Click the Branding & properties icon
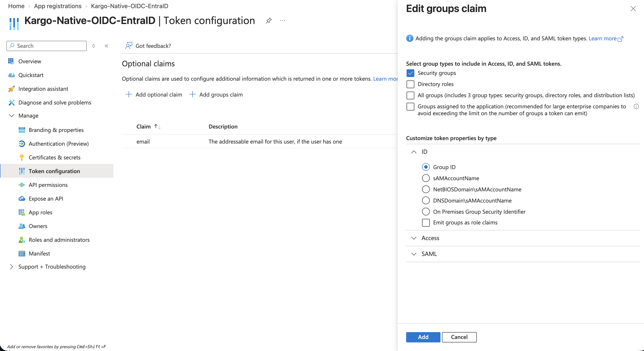 [22, 130]
